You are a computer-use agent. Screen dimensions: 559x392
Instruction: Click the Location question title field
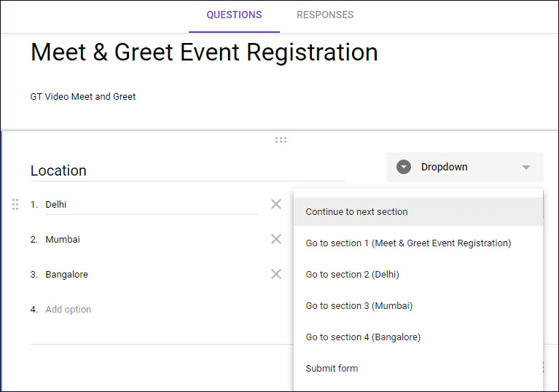(x=188, y=170)
